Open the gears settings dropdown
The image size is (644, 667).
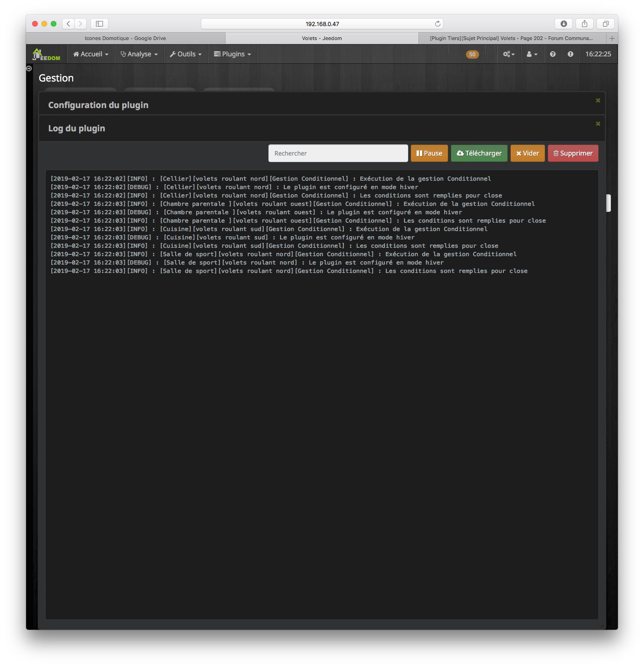pos(509,54)
